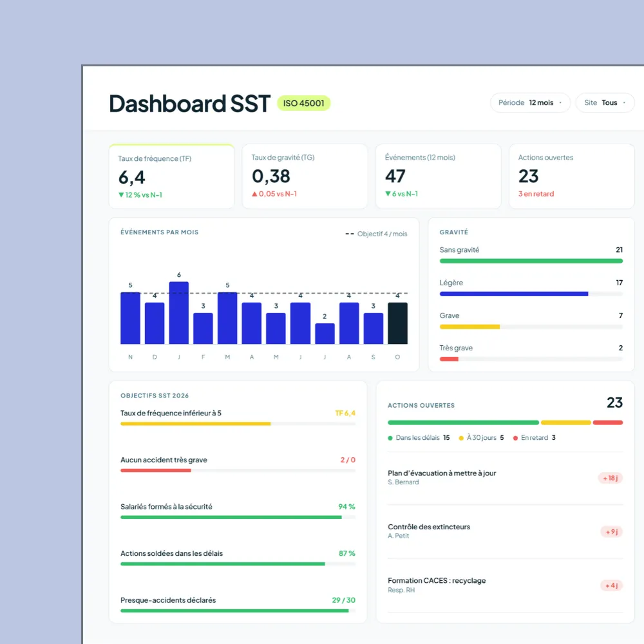Click the red up triangle beside 0,05
Viewport: 644px width, 644px height.
tap(254, 194)
